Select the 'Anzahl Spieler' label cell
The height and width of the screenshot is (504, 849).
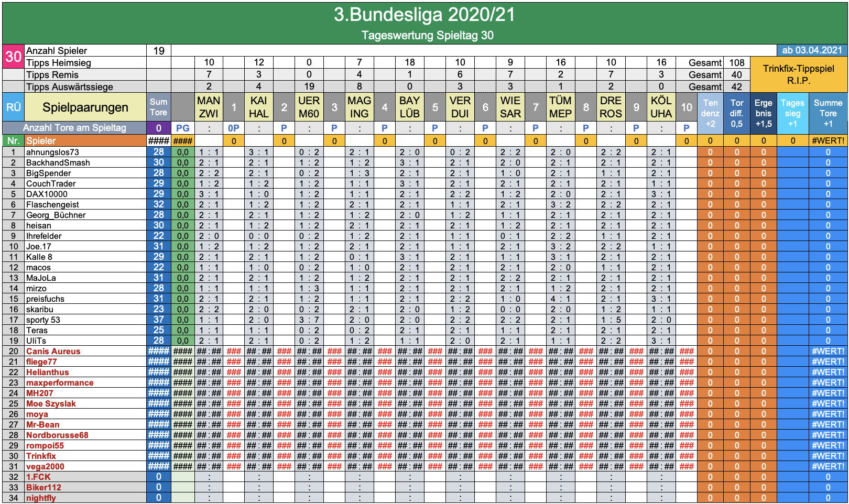pos(85,51)
